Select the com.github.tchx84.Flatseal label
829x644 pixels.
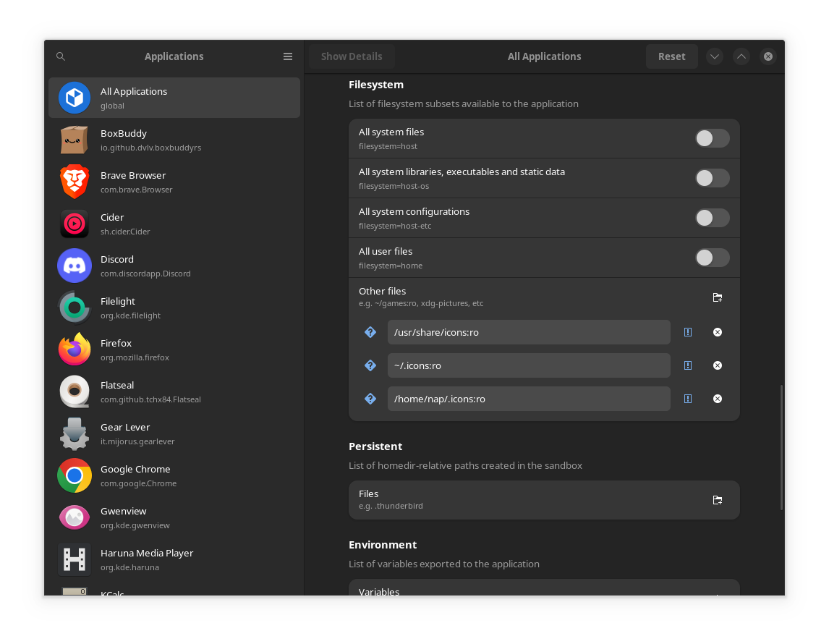(150, 399)
